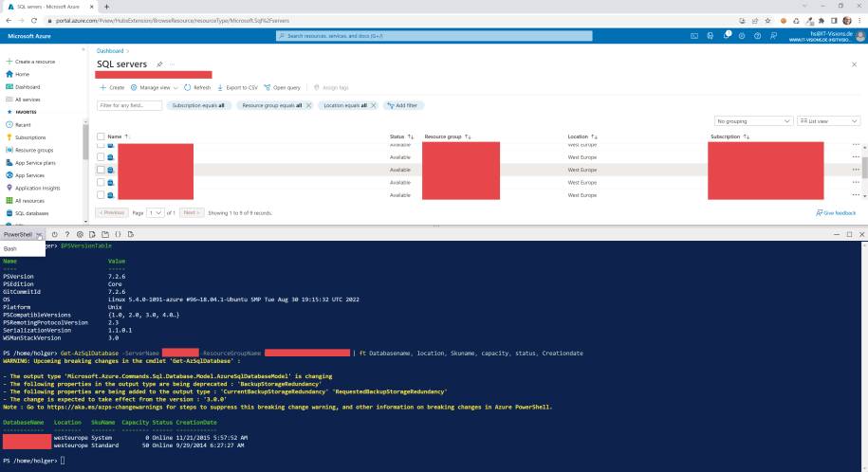The image size is (868, 472).
Task: Click Upload/Download files icon in Cloud Shell
Action: click(92, 235)
